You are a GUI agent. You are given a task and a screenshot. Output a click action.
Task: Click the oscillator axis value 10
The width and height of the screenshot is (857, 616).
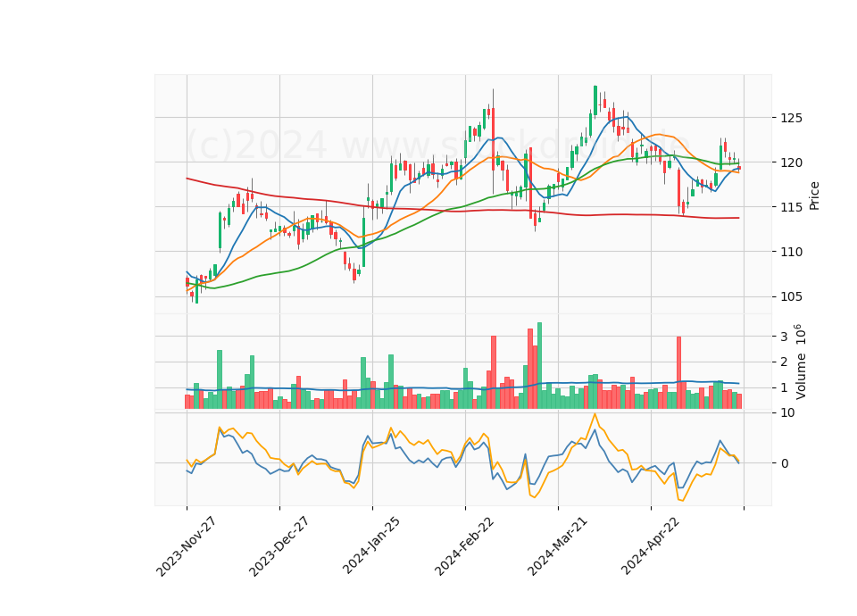787,412
